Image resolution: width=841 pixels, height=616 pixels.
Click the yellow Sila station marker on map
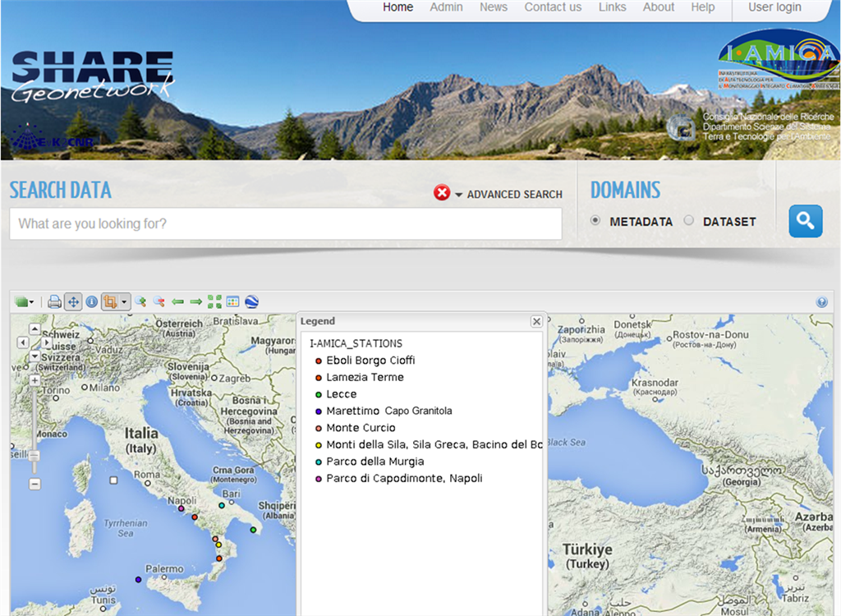218,545
